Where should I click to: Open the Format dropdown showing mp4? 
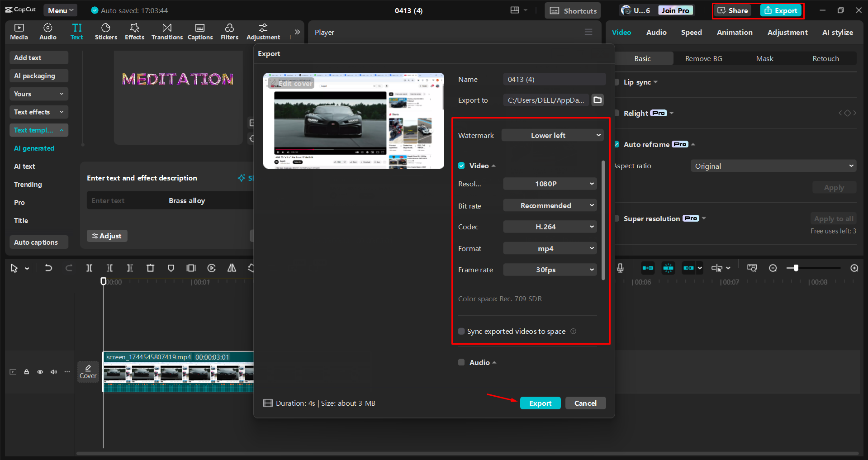[550, 248]
